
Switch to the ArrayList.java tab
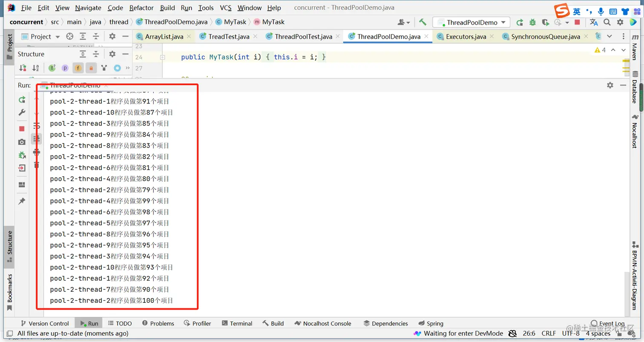[x=164, y=37]
